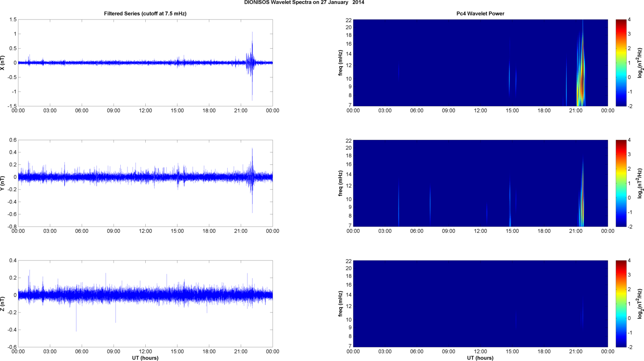Select the 'Filtered Series (cutoff at 7.5 mHz)' title

point(145,14)
